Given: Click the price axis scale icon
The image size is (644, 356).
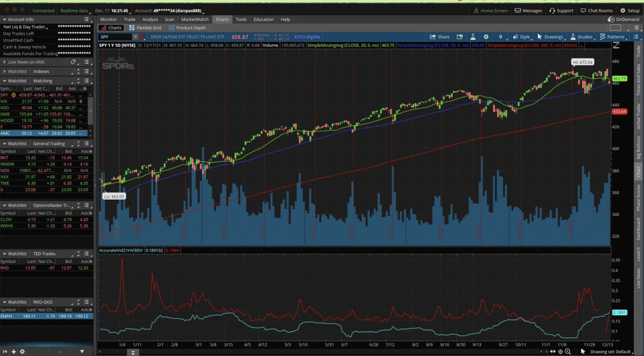Looking at the screenshot, I should tap(616, 45).
